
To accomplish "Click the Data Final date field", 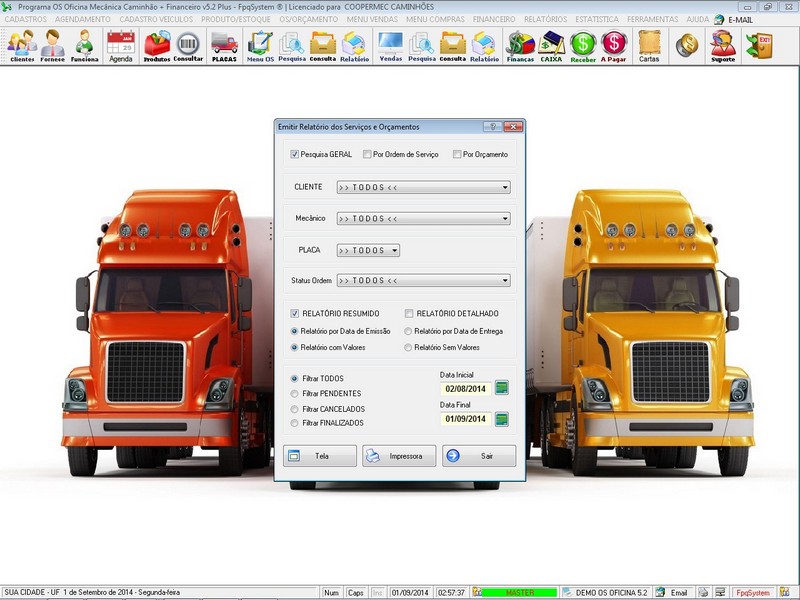I will pyautogui.click(x=465, y=419).
